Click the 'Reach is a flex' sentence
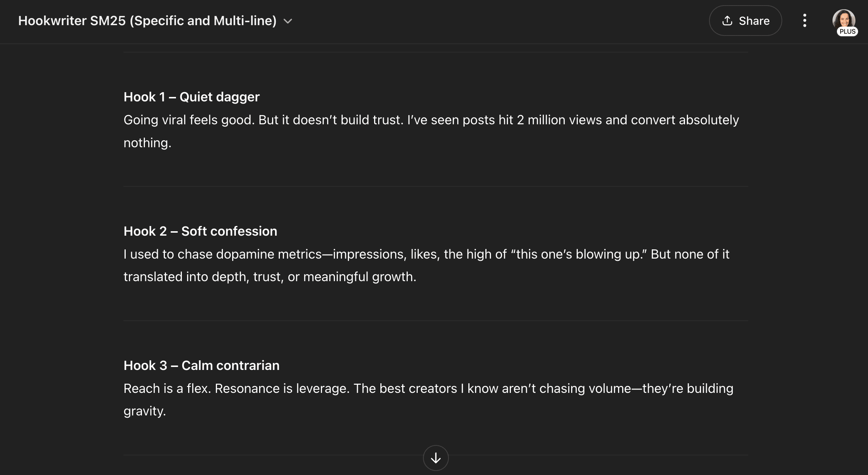The image size is (868, 475). pos(167,388)
